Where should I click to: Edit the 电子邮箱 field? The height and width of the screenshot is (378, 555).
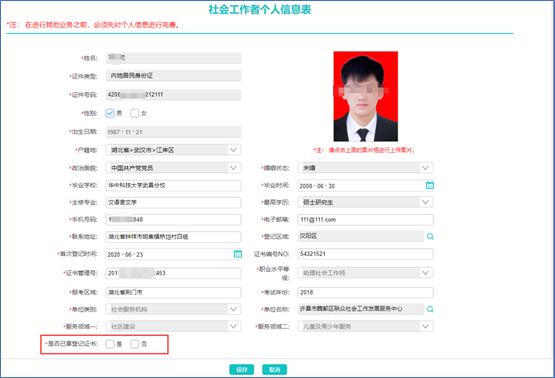click(365, 219)
